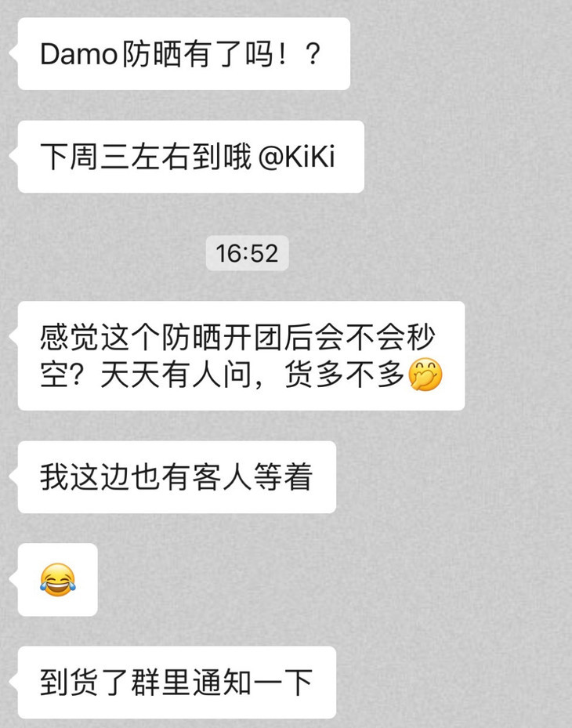Tap the laughing-crying emoji message

tap(57, 580)
